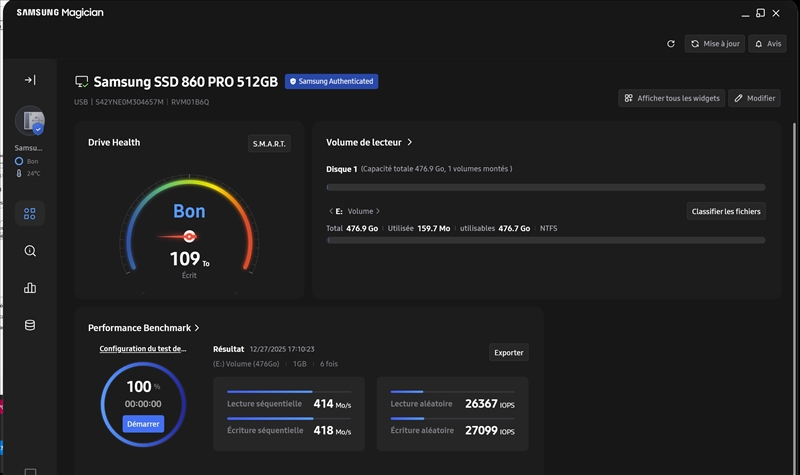This screenshot has height=475, width=800.
Task: Click Modifier to edit the dashboard
Action: point(754,98)
